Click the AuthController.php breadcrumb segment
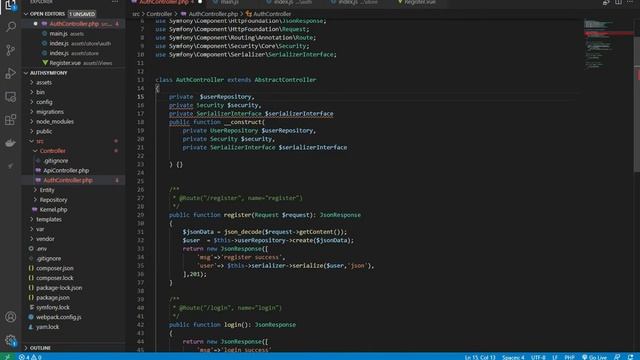 209,14
